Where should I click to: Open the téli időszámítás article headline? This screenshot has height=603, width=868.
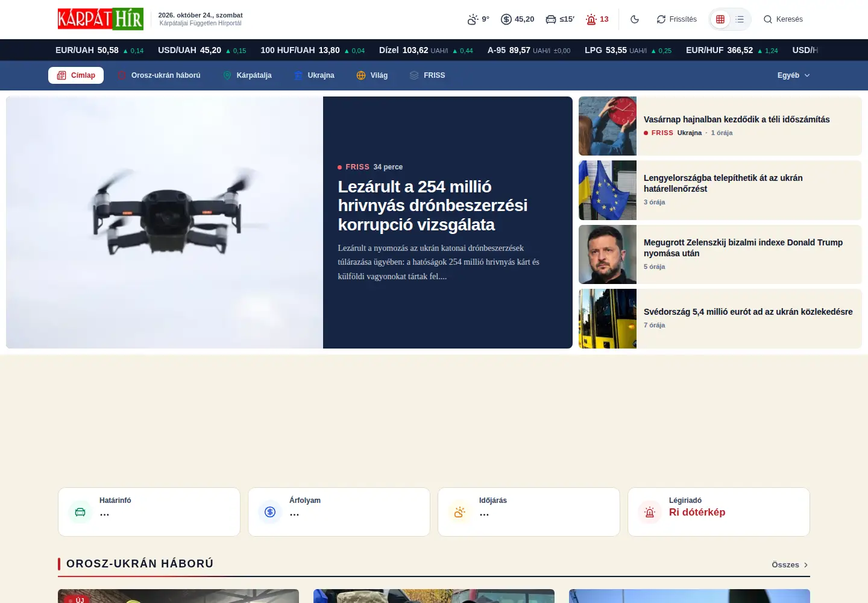(737, 119)
